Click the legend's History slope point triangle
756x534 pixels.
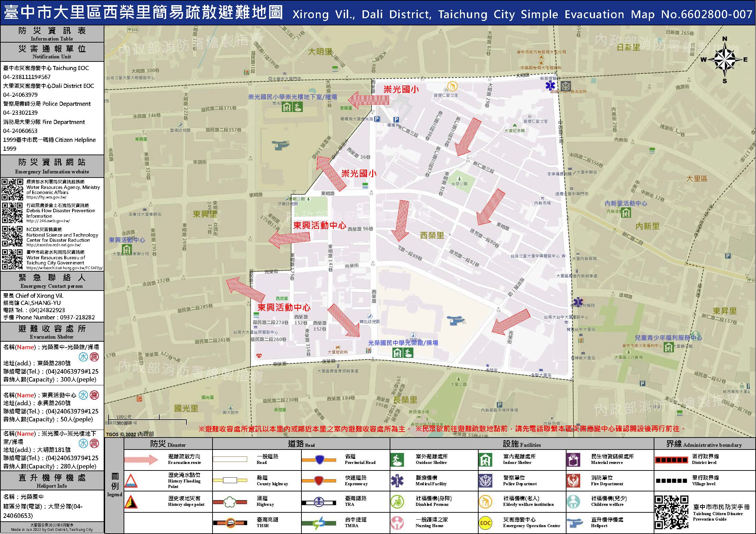point(131,502)
